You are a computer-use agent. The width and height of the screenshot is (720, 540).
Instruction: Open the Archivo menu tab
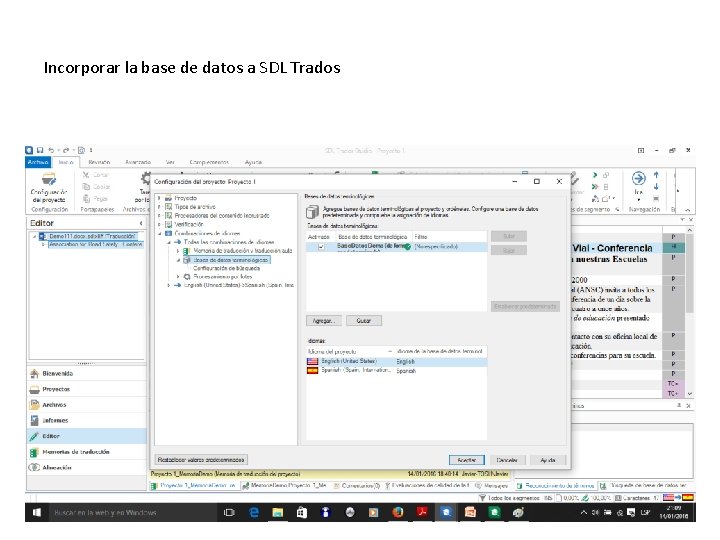(38, 162)
